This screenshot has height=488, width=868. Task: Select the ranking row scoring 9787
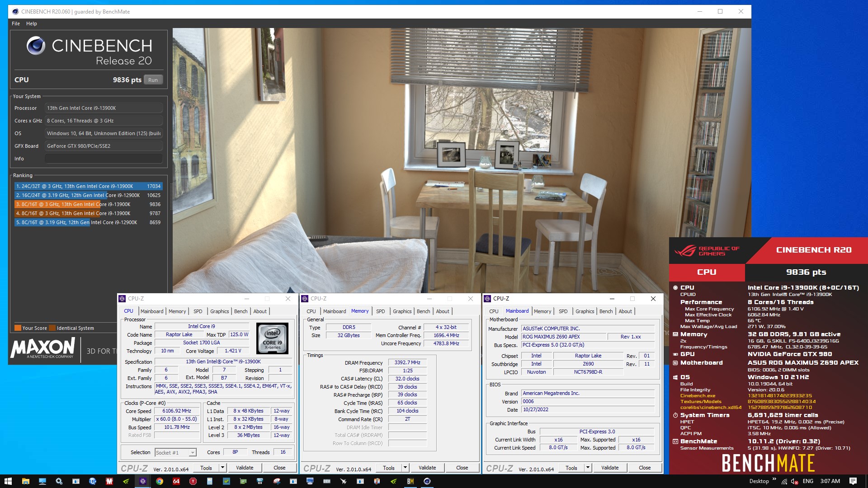[88, 213]
